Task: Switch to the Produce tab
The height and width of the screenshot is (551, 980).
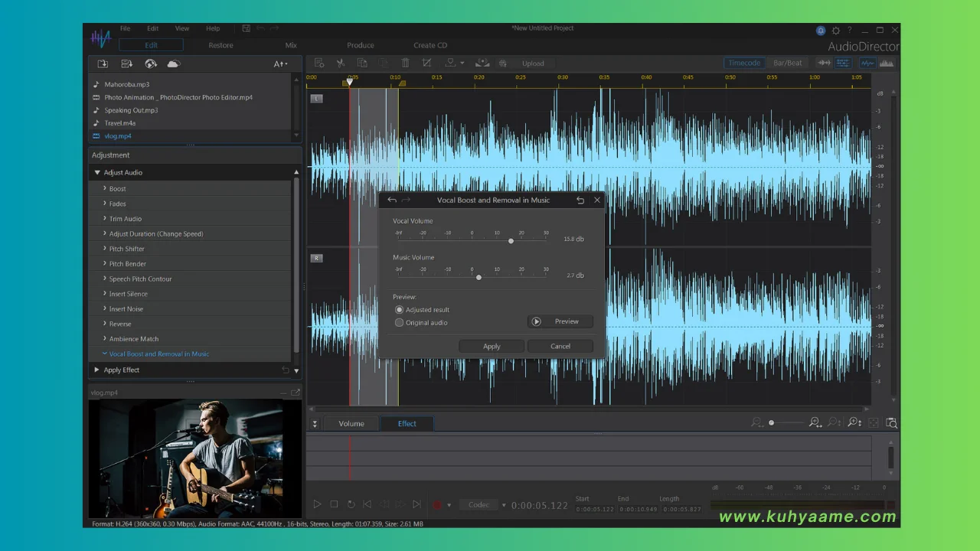Action: [361, 45]
